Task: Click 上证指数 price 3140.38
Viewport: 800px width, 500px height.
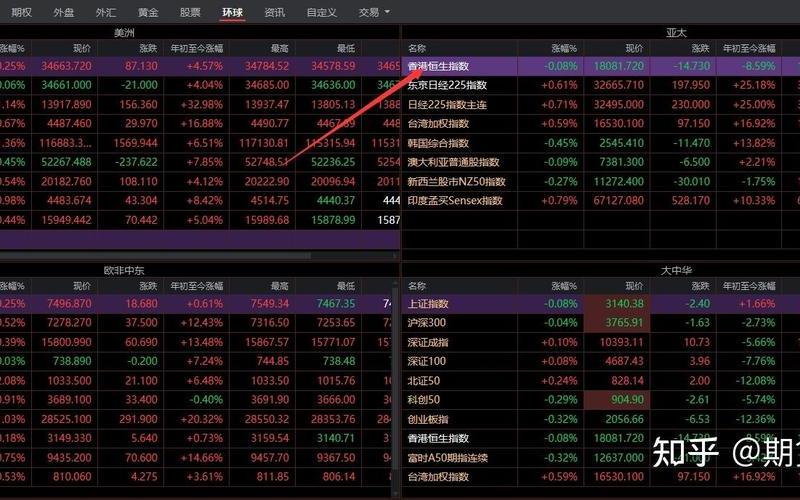Action: (624, 304)
